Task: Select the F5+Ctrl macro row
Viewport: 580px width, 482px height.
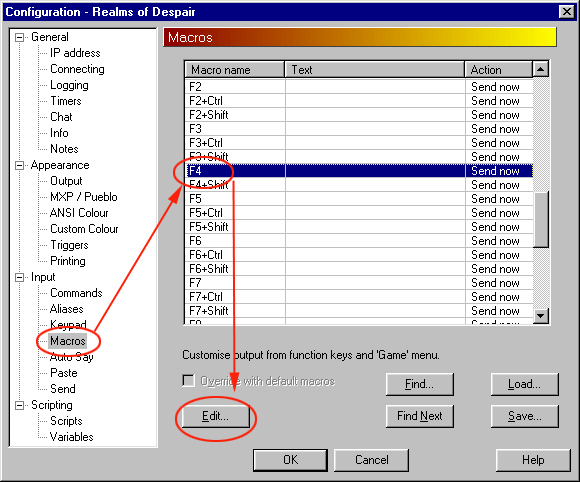Action: (x=359, y=213)
